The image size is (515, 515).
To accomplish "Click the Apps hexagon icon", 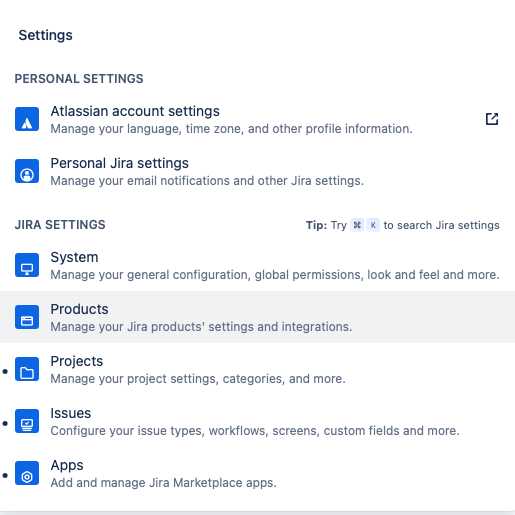I will point(27,473).
